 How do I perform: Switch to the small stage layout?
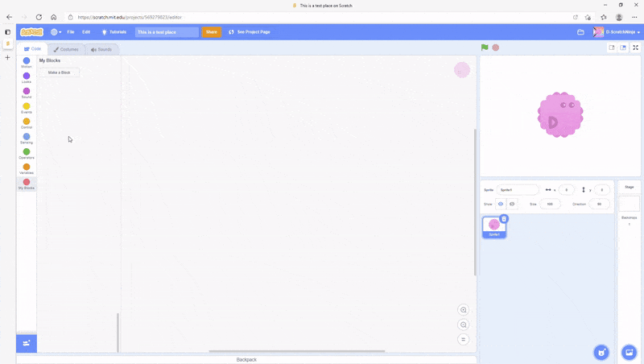tap(612, 48)
